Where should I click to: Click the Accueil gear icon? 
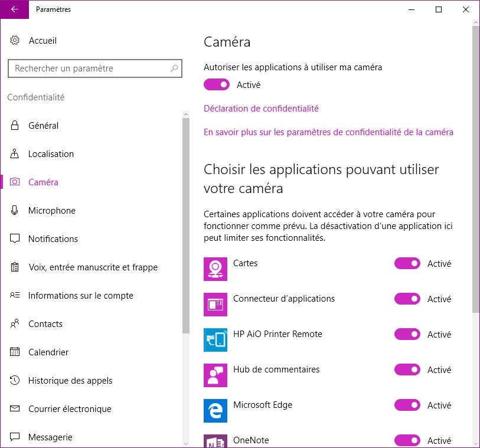15,41
